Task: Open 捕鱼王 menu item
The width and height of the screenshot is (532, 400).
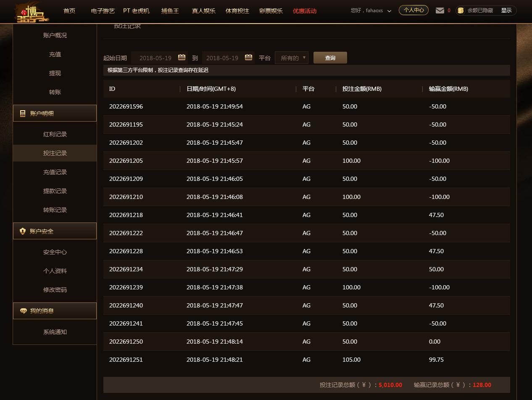Action: (170, 11)
